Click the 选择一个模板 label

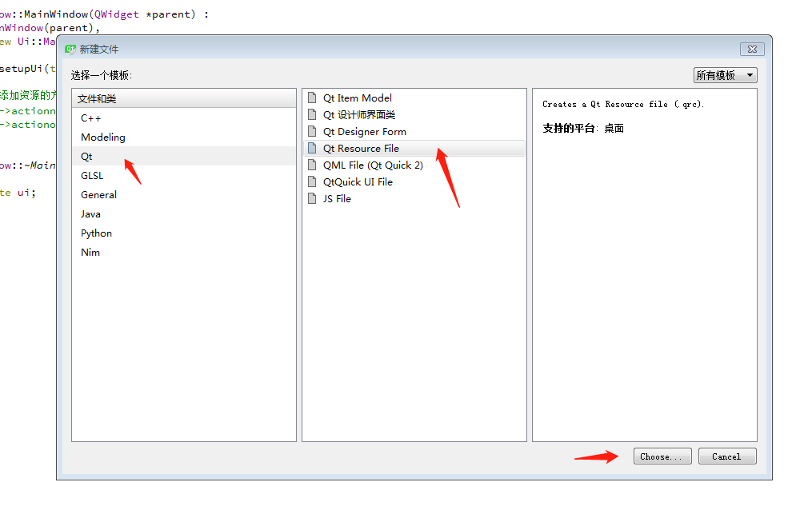pos(102,76)
